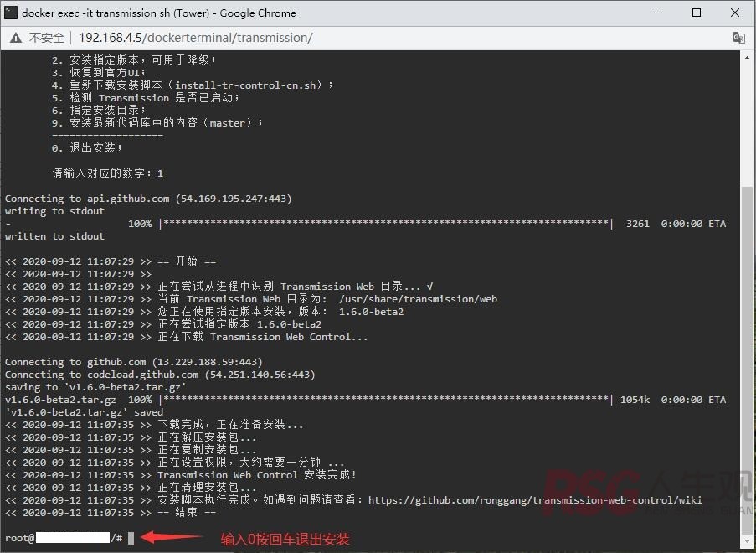Click the line "saving to 'v1.6.0-beta2.tar.gz'"
The image size is (756, 553).
[x=95, y=387]
